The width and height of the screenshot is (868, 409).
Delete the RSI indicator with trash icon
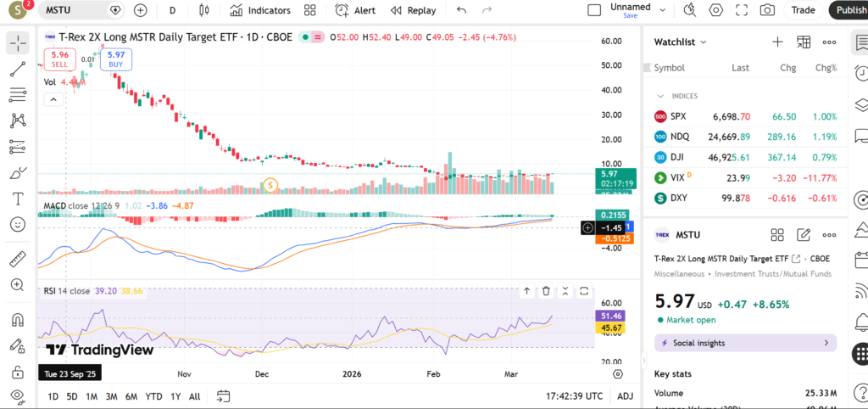click(x=546, y=291)
